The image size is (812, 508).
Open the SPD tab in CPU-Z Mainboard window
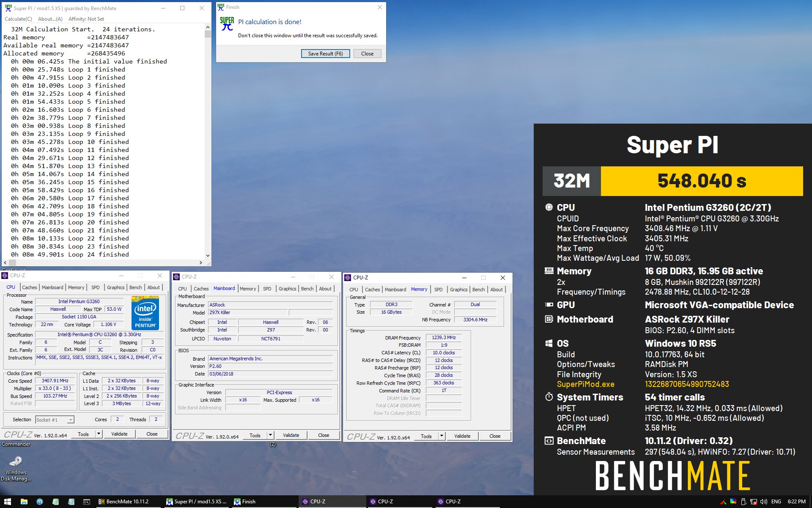267,289
